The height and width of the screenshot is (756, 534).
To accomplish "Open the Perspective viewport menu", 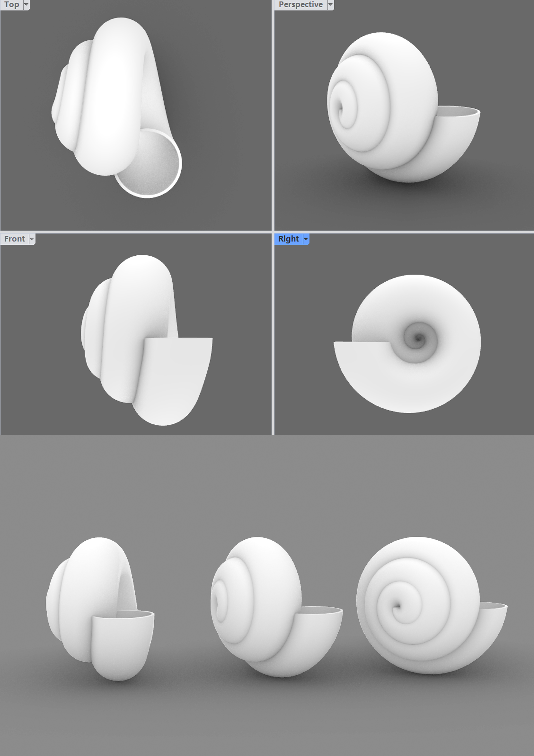I will pyautogui.click(x=332, y=5).
